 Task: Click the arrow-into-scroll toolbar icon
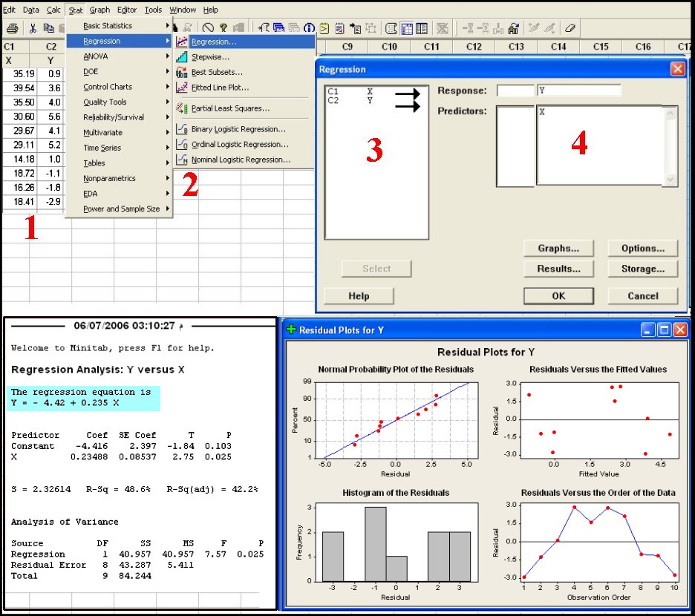click(x=264, y=28)
